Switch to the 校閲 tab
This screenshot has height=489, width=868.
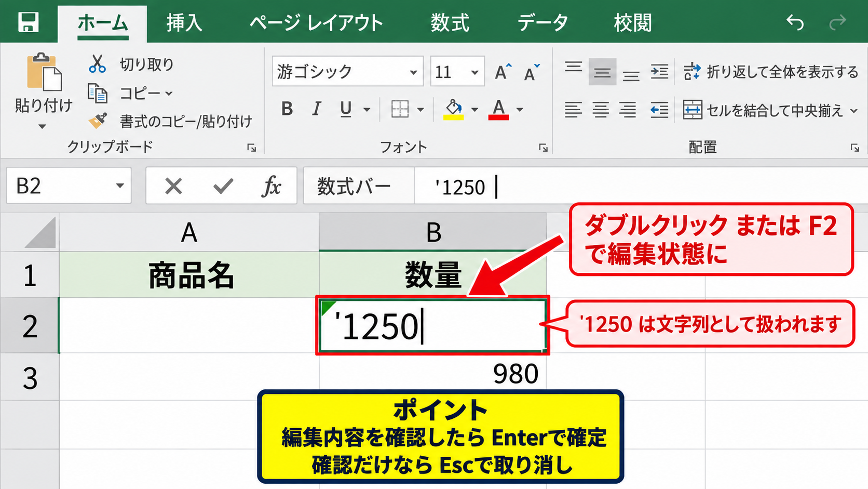(633, 23)
